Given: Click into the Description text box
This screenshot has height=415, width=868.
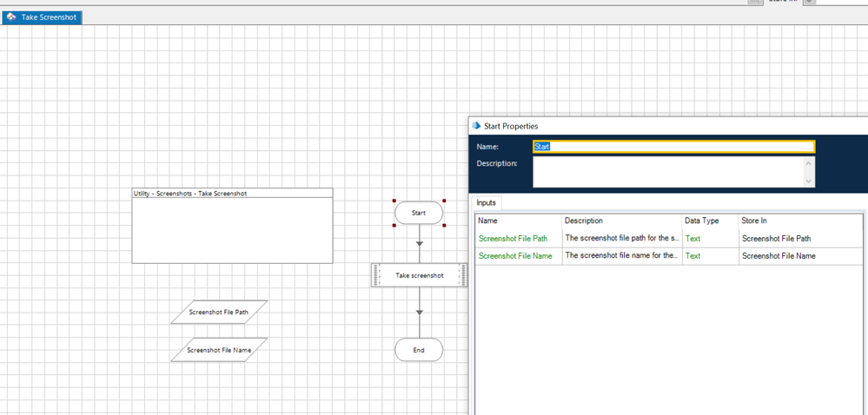Looking at the screenshot, I should click(667, 171).
